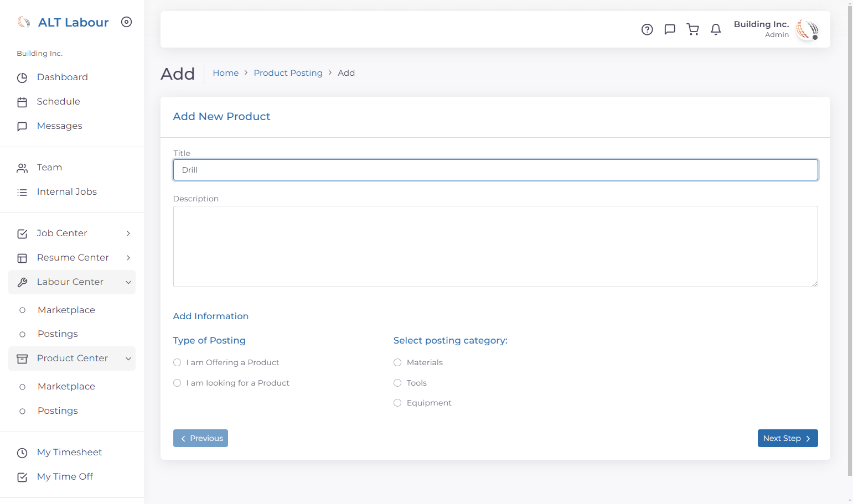Viewport: 853px width, 504px height.
Task: Select 'I am looking for a Product' radio
Action: coord(177,383)
